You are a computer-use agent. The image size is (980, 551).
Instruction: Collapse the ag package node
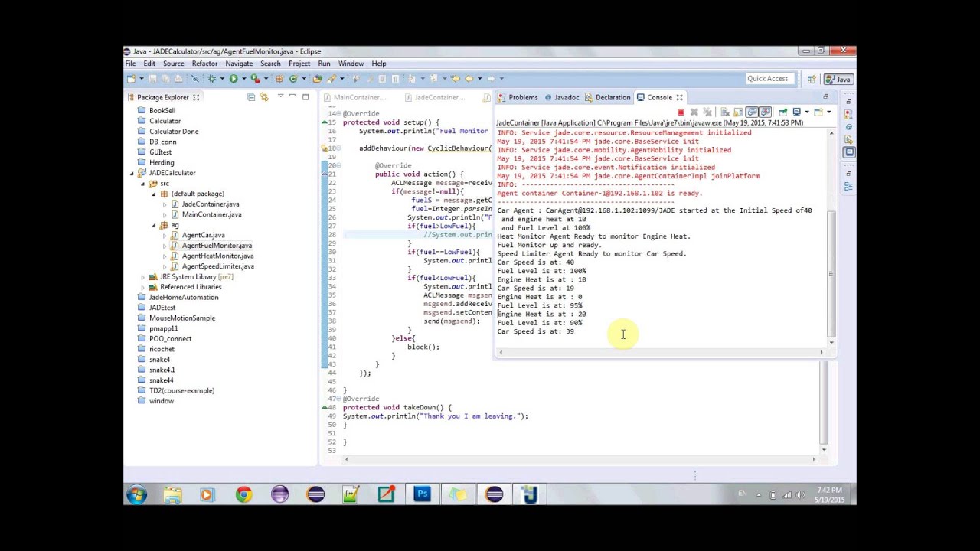(153, 225)
